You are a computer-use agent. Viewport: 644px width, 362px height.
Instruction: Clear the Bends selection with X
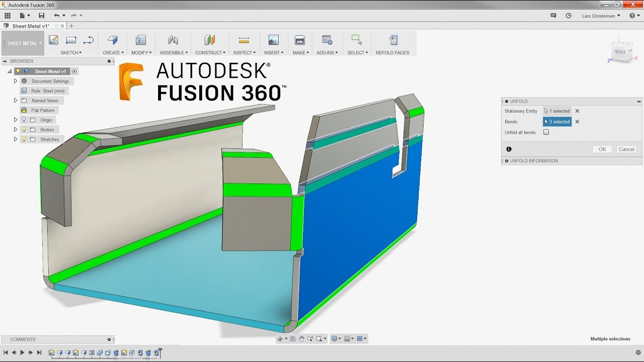[577, 122]
